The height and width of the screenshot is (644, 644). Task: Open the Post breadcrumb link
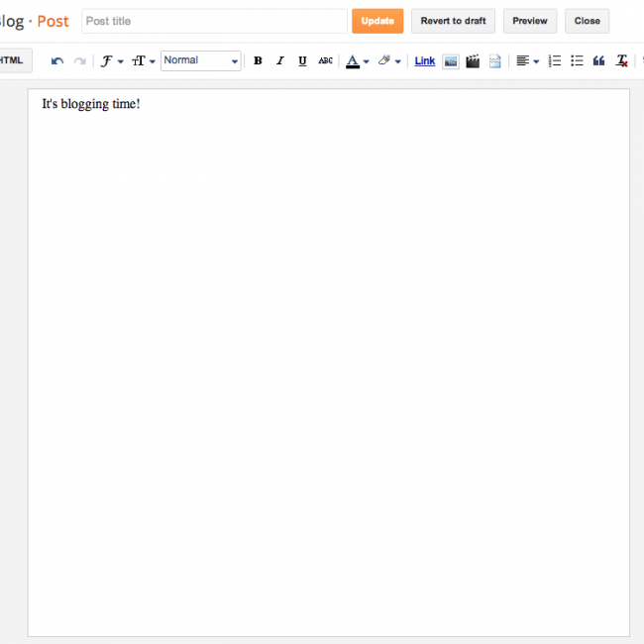coord(53,22)
